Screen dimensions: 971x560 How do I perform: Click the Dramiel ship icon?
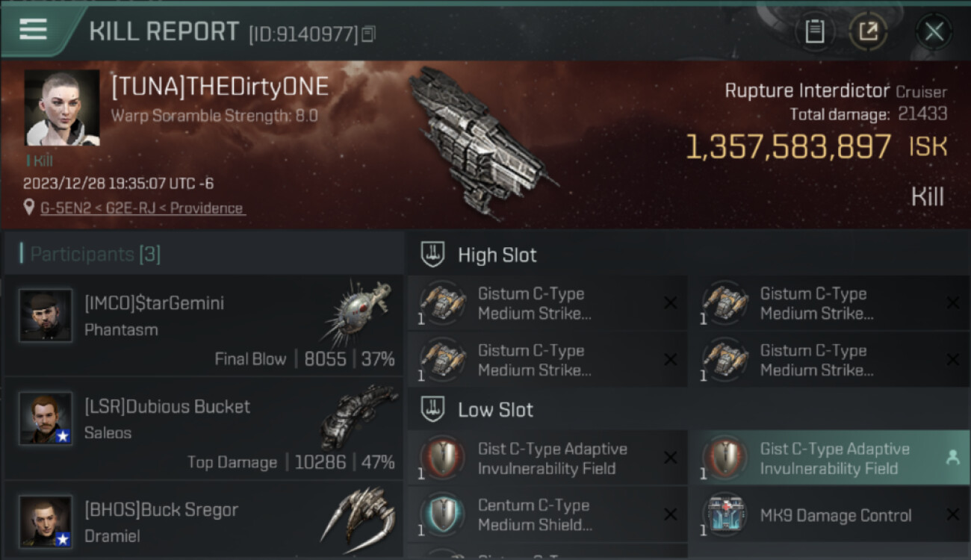point(359,515)
